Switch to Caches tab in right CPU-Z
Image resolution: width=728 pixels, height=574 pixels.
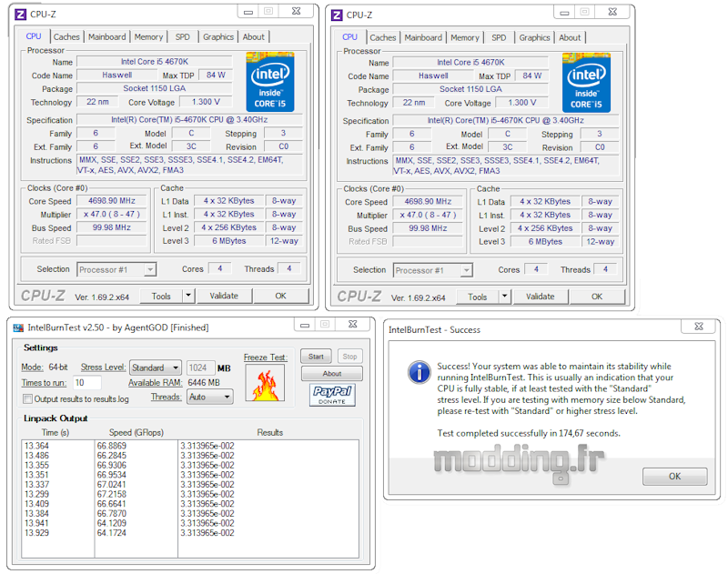point(383,37)
